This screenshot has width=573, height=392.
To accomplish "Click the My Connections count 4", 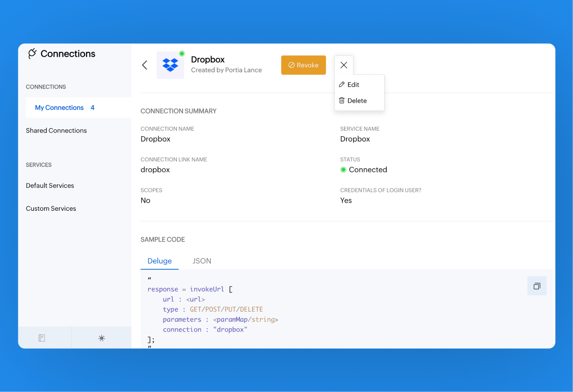I will coord(92,108).
